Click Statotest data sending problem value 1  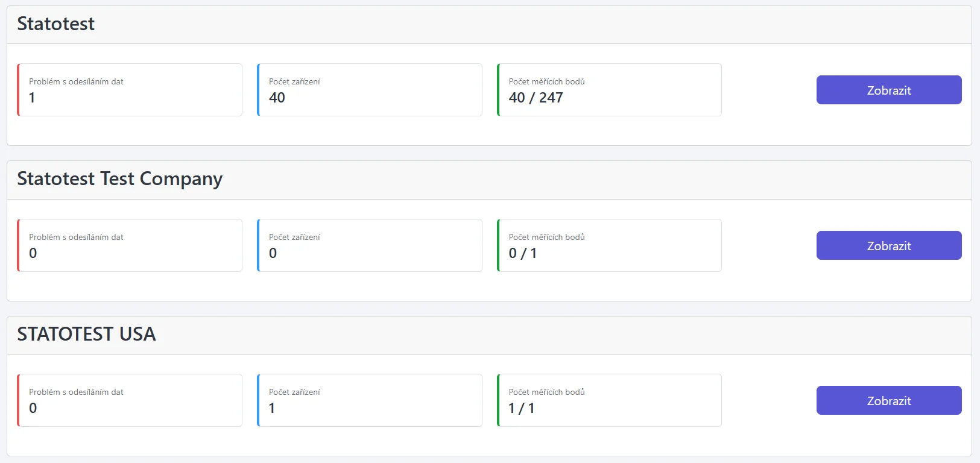pyautogui.click(x=32, y=98)
